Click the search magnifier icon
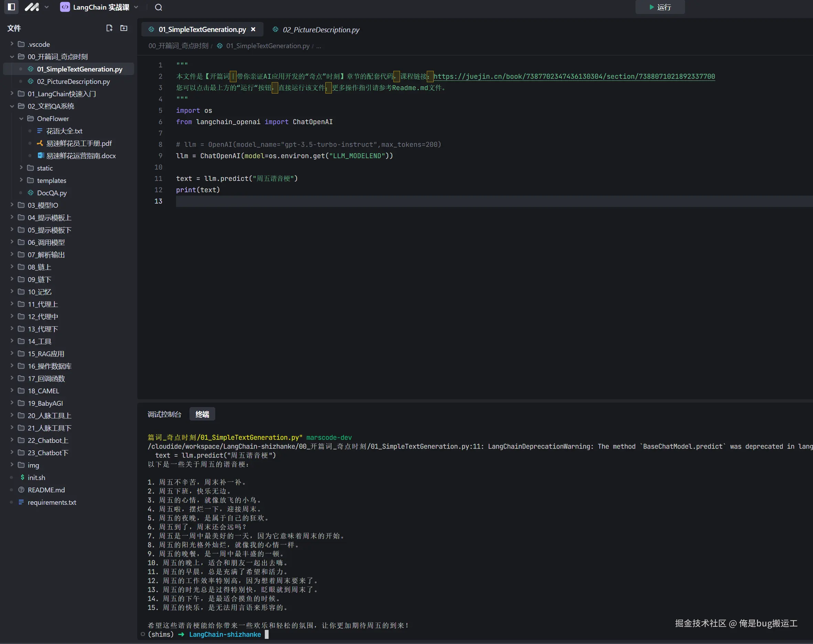This screenshot has width=813, height=644. tap(159, 7)
